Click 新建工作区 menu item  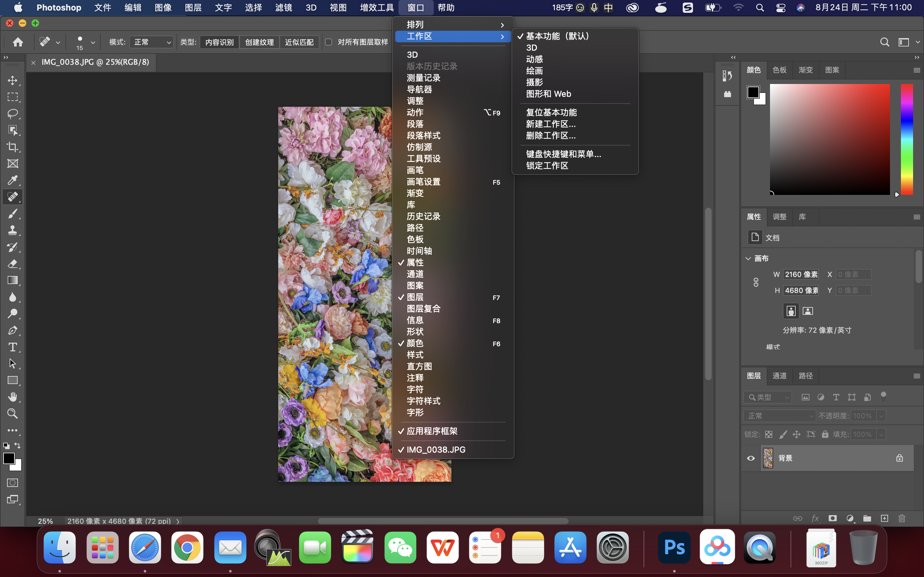click(548, 124)
